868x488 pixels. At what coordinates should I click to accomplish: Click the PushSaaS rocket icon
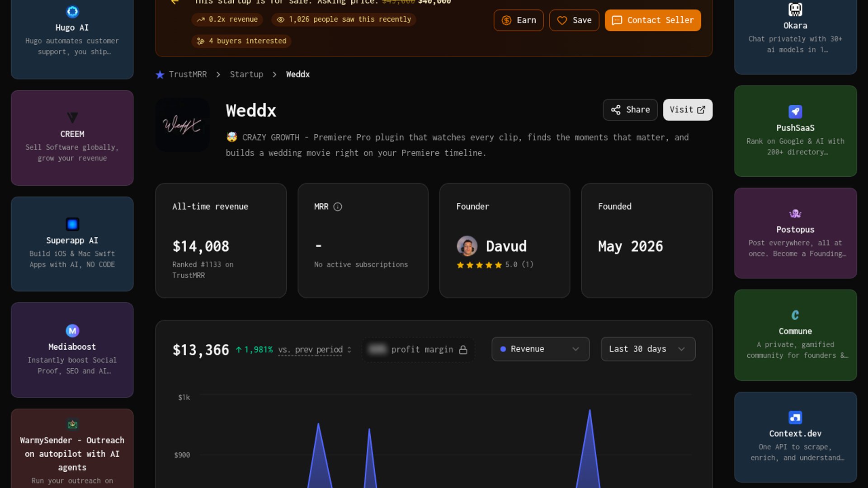pos(795,112)
